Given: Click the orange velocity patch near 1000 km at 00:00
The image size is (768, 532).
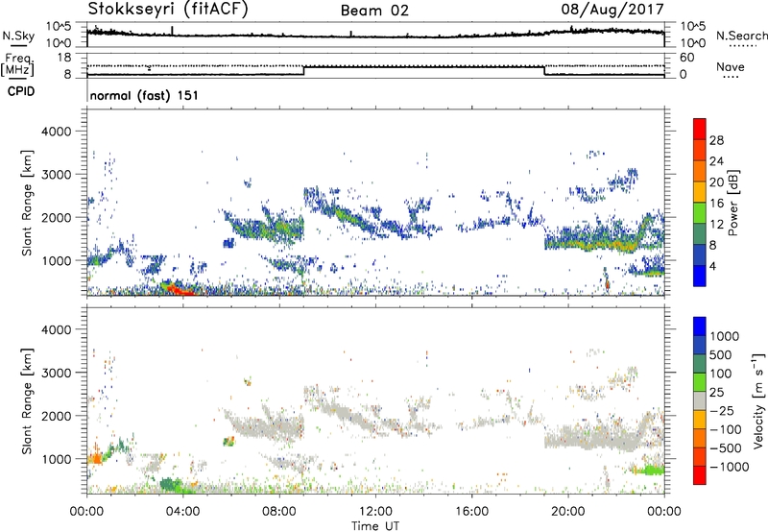Looking at the screenshot, I should (x=95, y=459).
